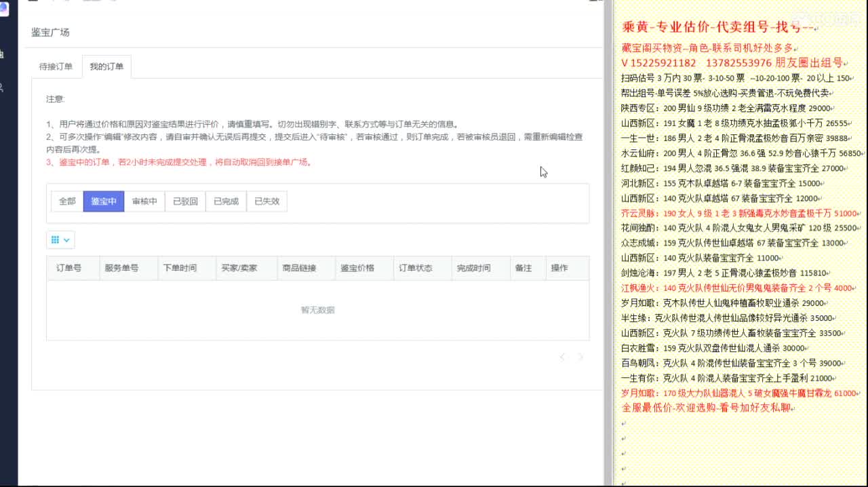Click the 一生有你 listing priced 21000
Viewport: 868px width, 487px height.
(x=730, y=378)
